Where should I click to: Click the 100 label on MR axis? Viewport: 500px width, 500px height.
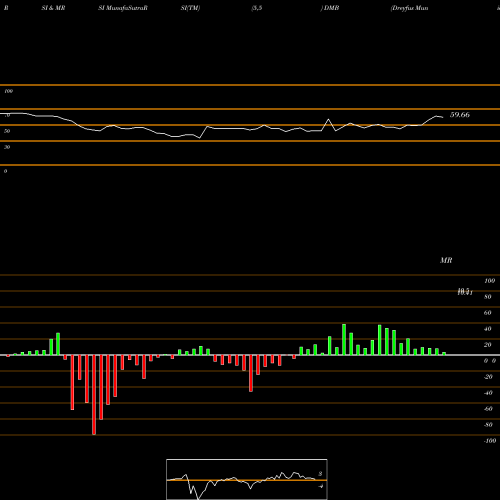pos(490,281)
